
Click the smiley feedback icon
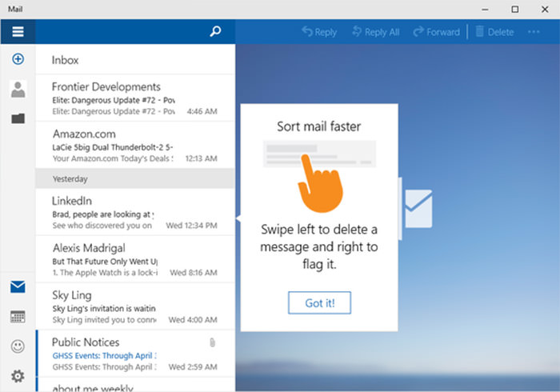pos(18,346)
